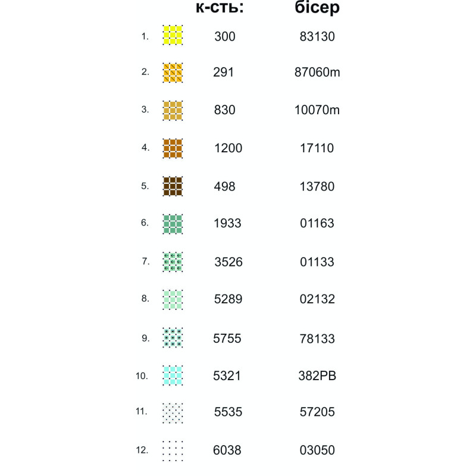Click bead code 01163

(x=318, y=224)
